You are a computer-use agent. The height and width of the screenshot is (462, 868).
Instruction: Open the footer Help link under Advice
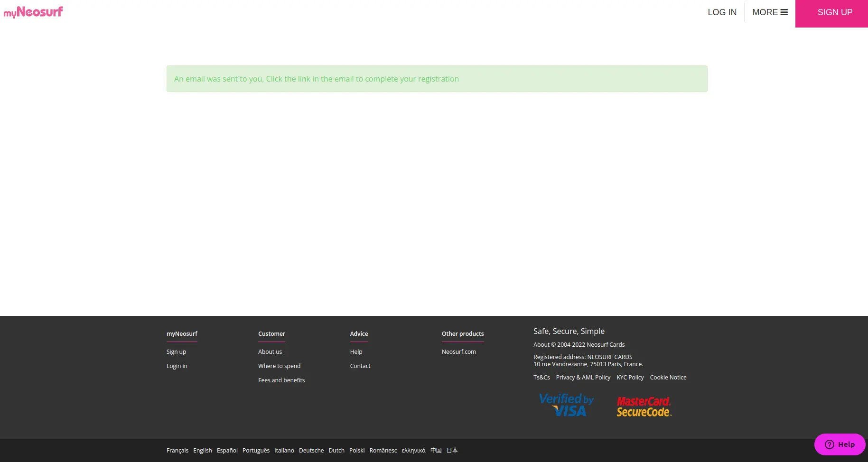356,352
